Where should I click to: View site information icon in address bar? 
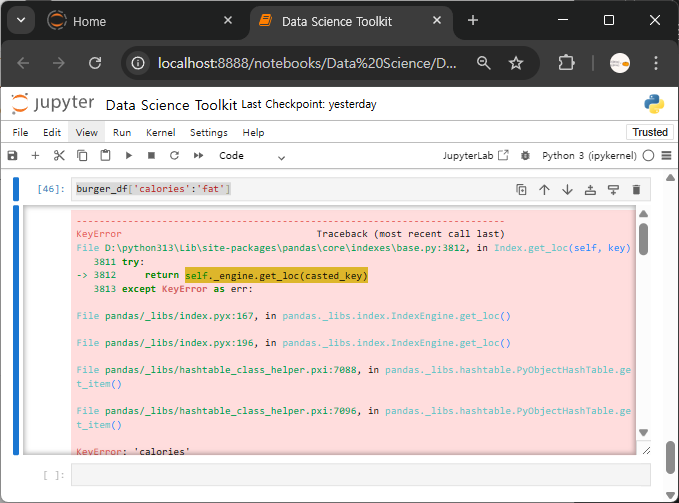point(138,63)
